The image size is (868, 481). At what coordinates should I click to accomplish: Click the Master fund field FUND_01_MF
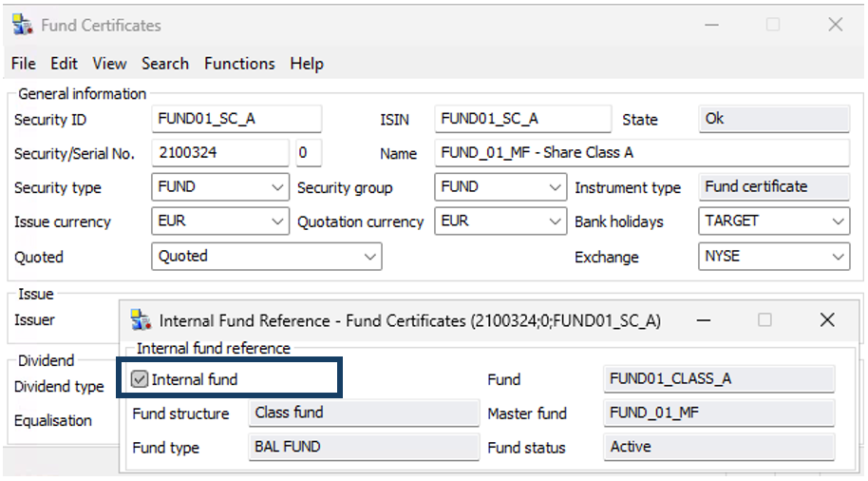(719, 414)
